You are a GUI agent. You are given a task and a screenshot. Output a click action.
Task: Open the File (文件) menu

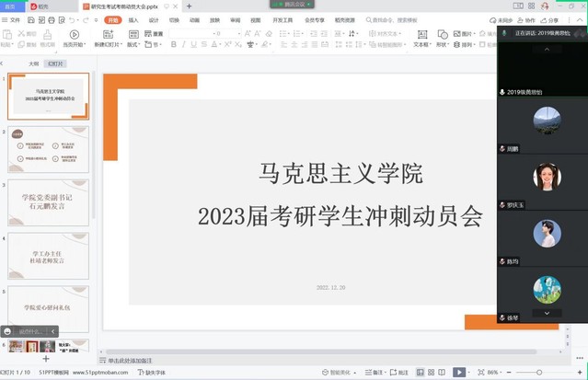(13, 19)
